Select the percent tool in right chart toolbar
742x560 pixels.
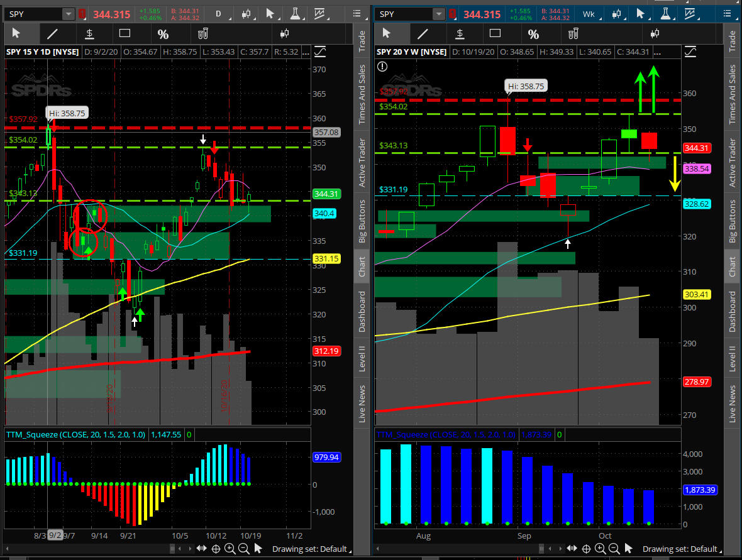click(533, 34)
